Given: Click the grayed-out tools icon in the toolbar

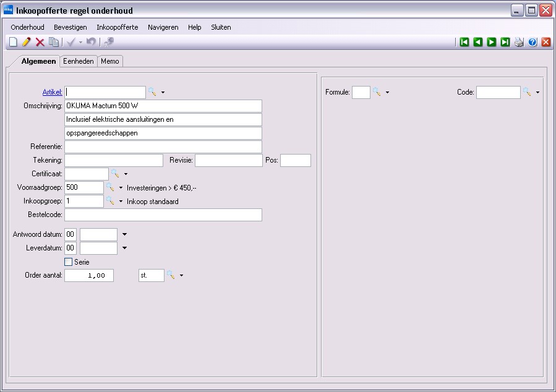Looking at the screenshot, I should 109,42.
